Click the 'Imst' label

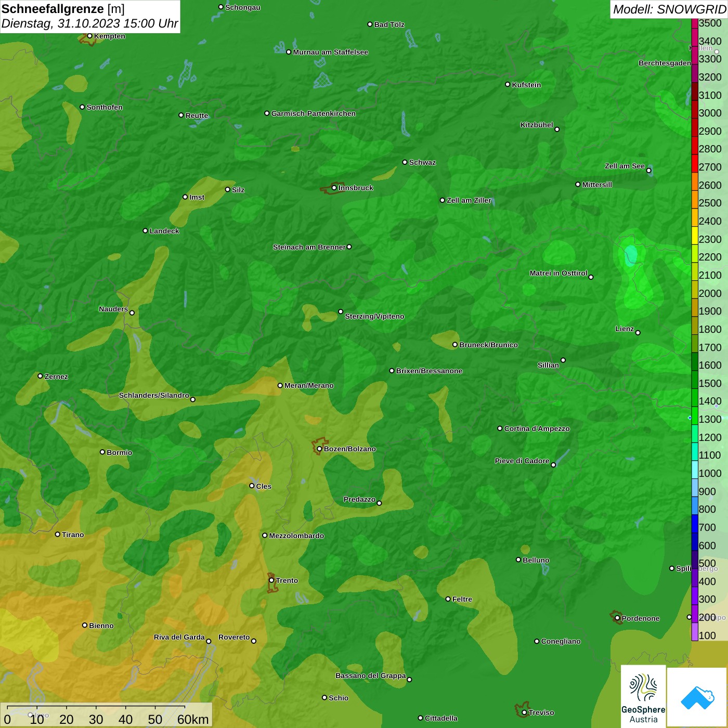tap(197, 197)
